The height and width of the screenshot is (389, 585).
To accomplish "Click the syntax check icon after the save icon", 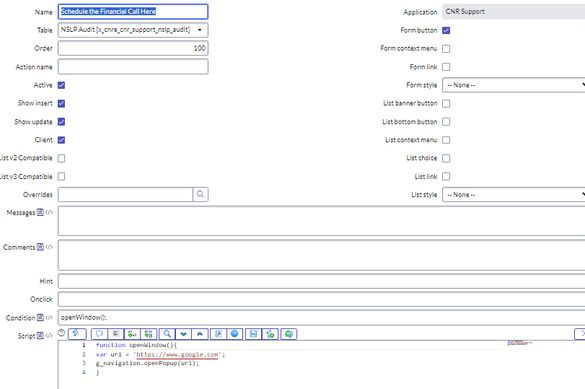I will point(270,334).
